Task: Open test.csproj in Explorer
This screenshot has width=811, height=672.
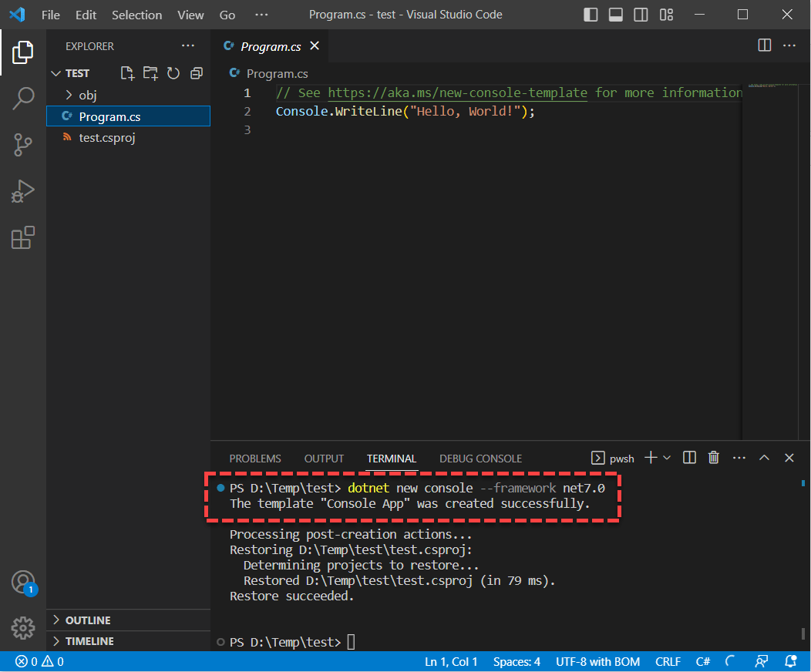Action: (x=128, y=137)
